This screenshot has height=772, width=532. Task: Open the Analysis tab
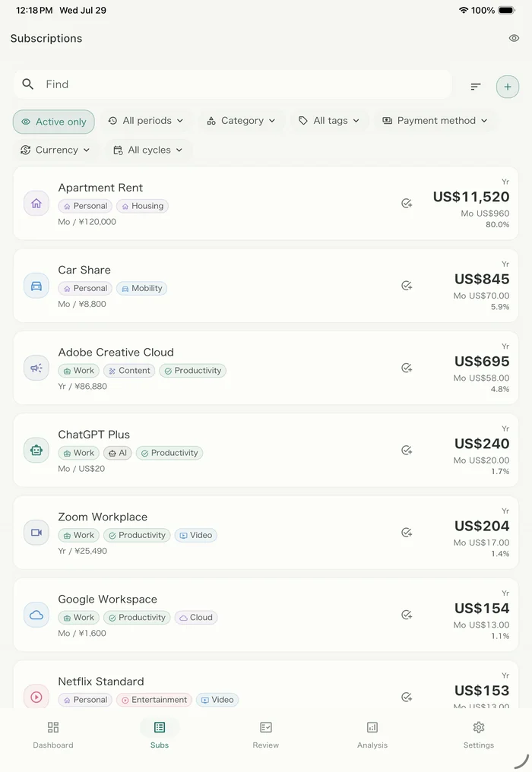(x=372, y=735)
